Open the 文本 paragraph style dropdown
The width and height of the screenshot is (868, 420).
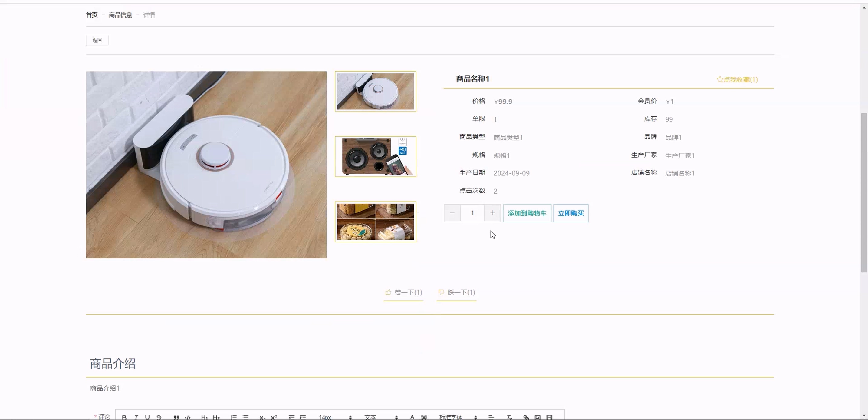pos(381,417)
